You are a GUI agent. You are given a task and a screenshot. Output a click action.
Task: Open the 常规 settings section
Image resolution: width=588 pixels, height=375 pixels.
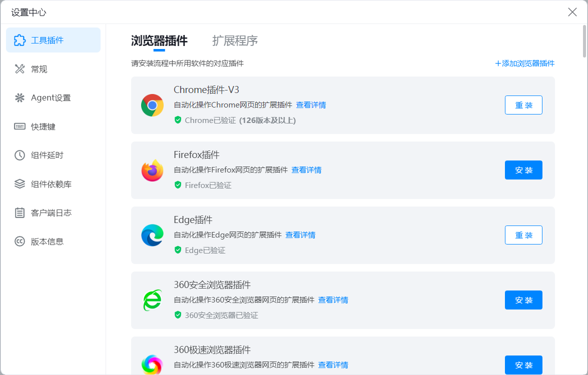(53, 69)
